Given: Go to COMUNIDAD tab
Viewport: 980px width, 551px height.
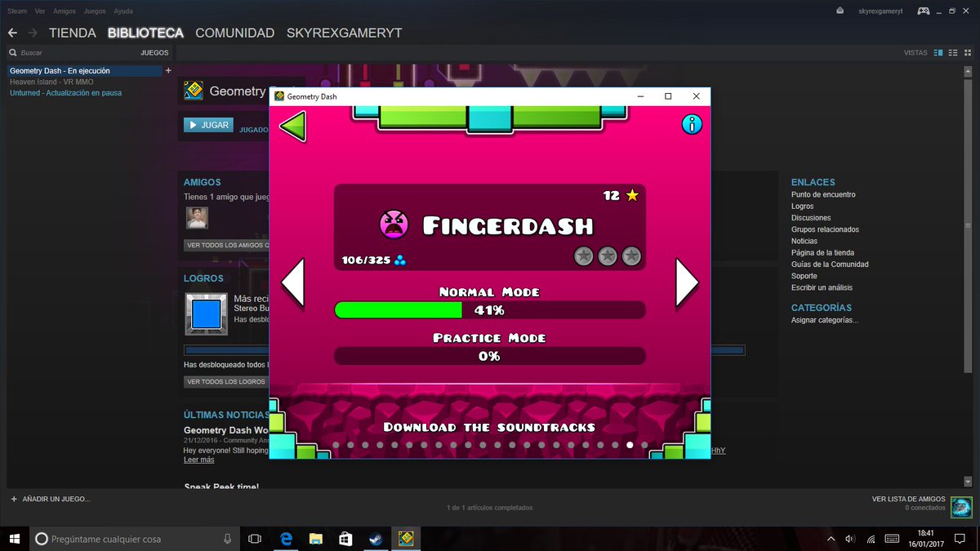Looking at the screenshot, I should pos(235,33).
